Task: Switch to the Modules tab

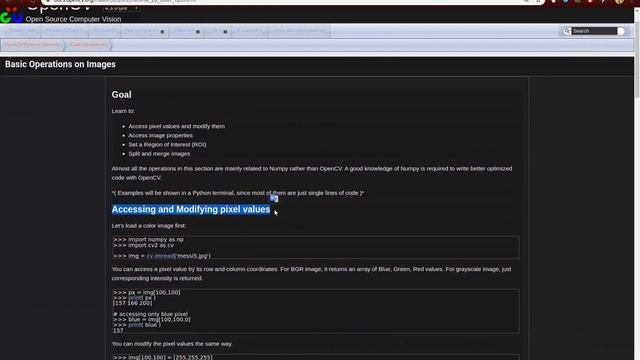Action: 104,31
